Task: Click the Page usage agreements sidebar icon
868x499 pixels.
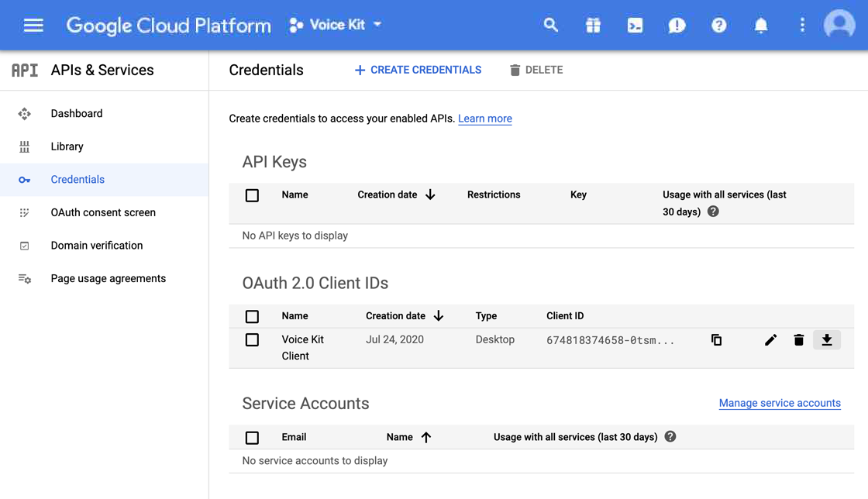Action: (24, 278)
